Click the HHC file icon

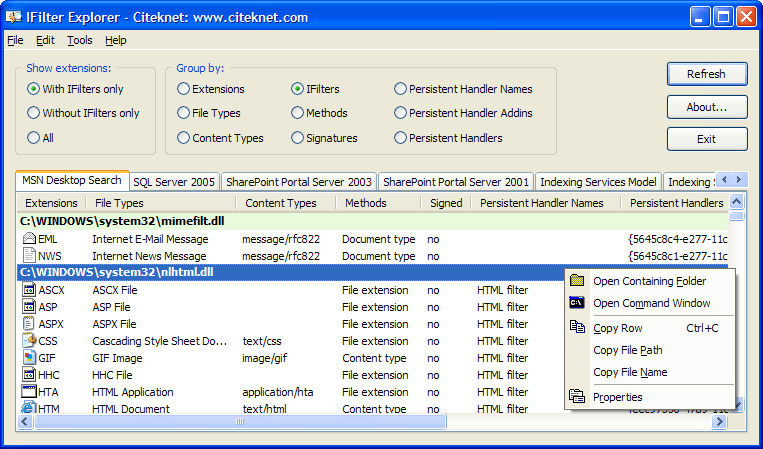[29, 375]
